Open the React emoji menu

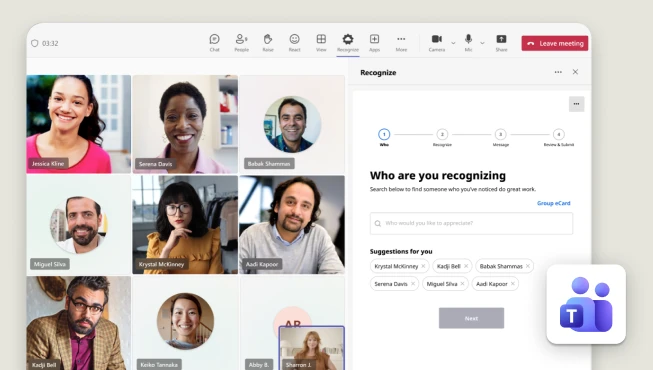(294, 43)
